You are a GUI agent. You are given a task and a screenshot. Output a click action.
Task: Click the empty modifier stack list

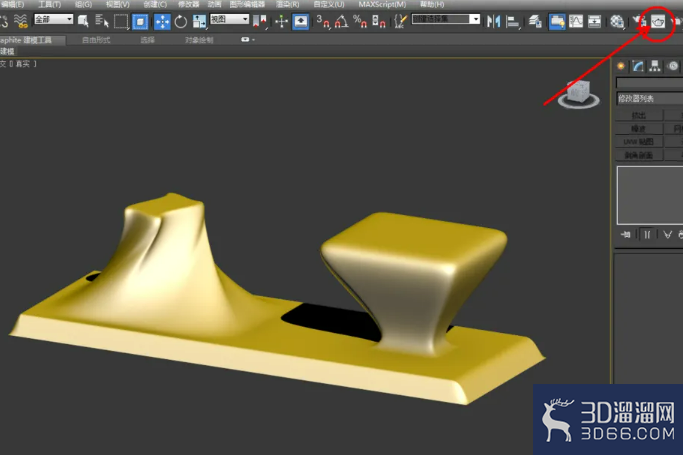[x=650, y=195]
